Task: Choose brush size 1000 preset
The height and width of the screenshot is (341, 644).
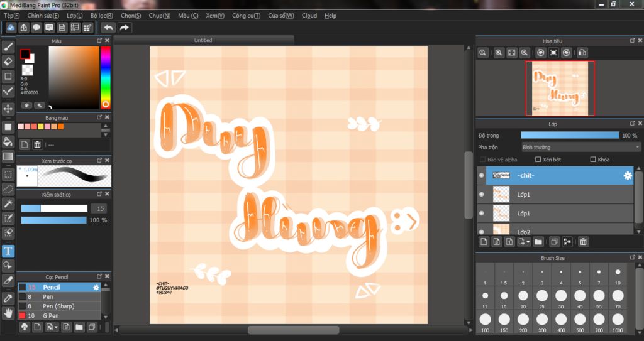Action: [x=618, y=322]
